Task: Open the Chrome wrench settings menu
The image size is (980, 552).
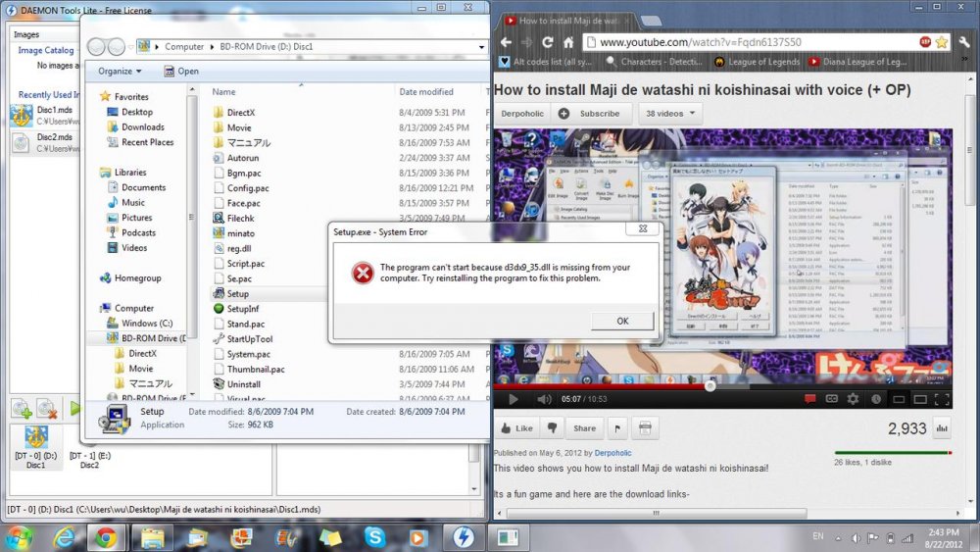Action: coord(963,42)
